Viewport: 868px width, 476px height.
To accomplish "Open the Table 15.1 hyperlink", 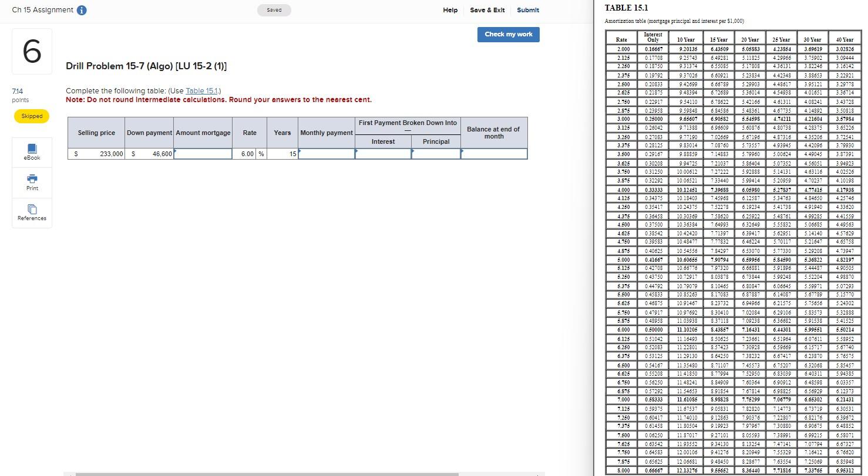I will (x=202, y=90).
